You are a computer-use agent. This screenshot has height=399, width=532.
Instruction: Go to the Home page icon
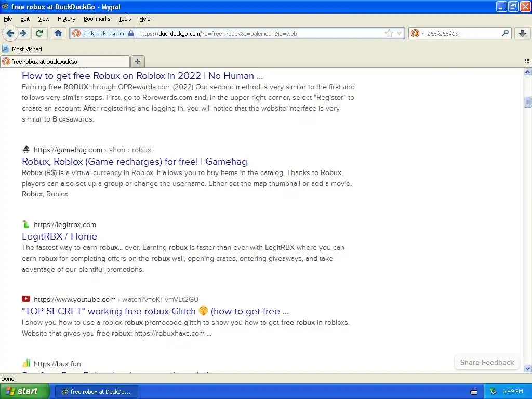[58, 33]
